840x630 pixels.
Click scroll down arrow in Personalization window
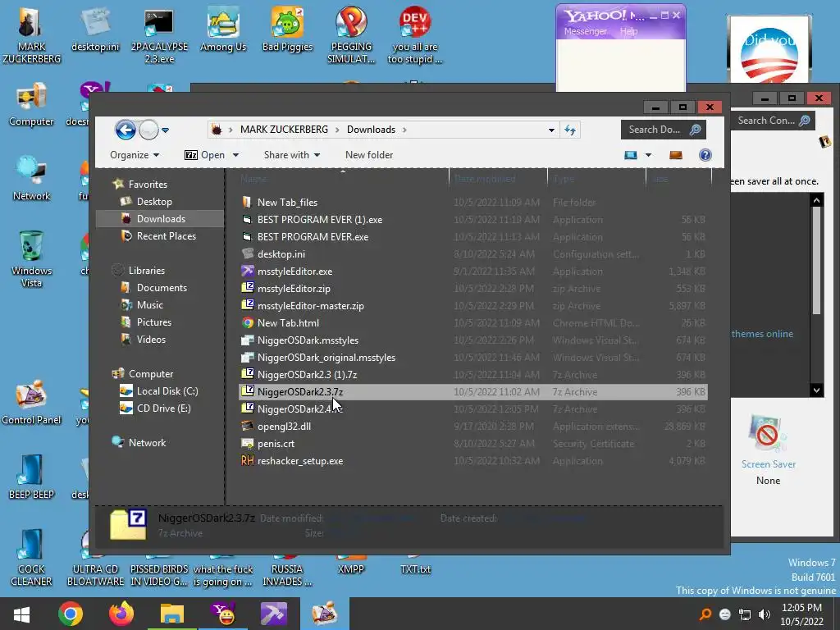tap(816, 390)
